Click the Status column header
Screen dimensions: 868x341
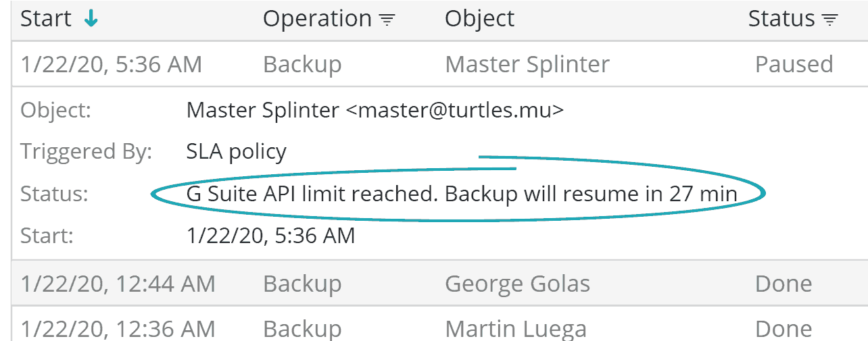781,19
